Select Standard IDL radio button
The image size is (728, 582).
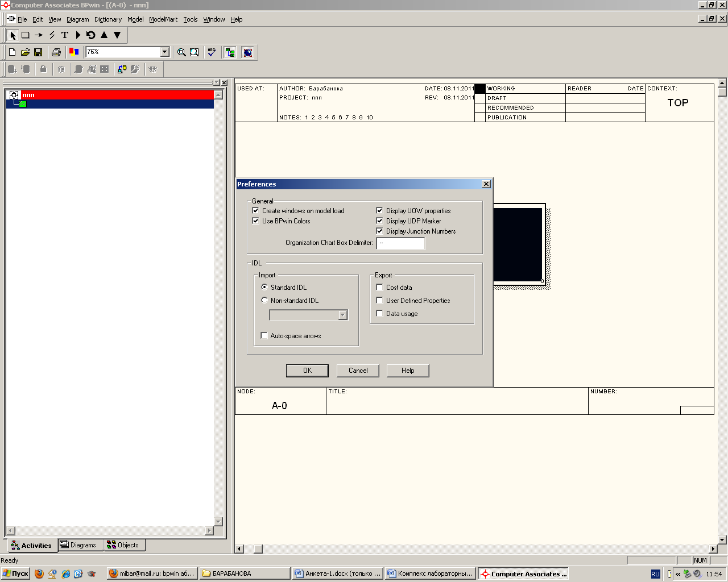click(x=264, y=287)
